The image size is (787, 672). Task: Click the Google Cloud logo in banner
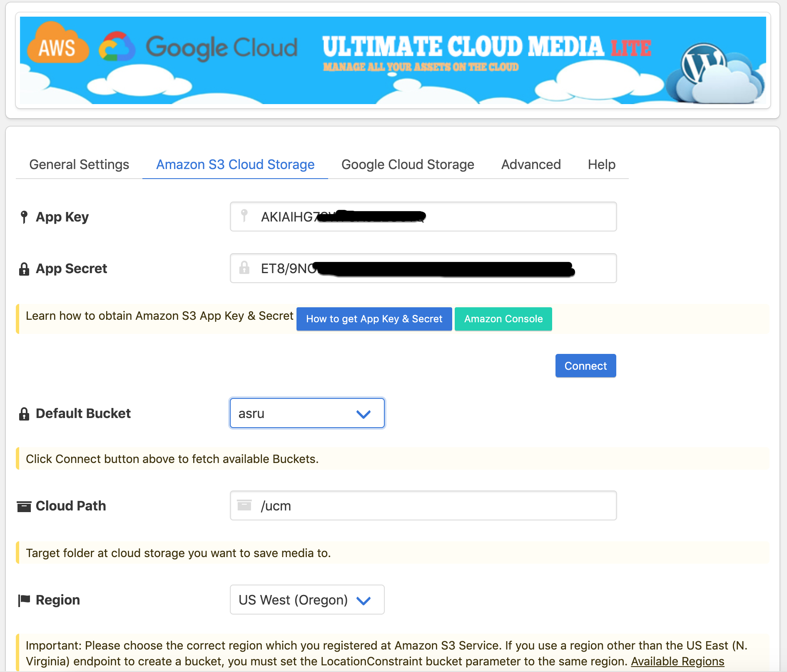tap(199, 47)
